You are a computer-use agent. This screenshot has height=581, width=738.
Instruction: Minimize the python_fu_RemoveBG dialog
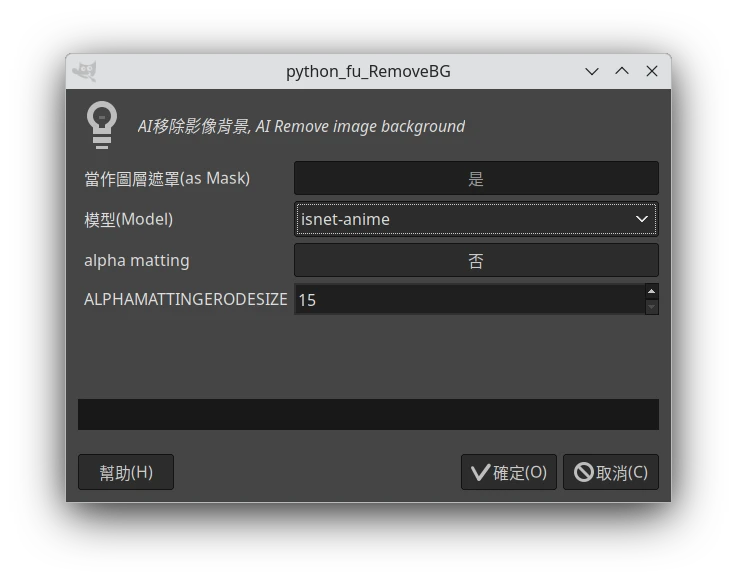[592, 72]
